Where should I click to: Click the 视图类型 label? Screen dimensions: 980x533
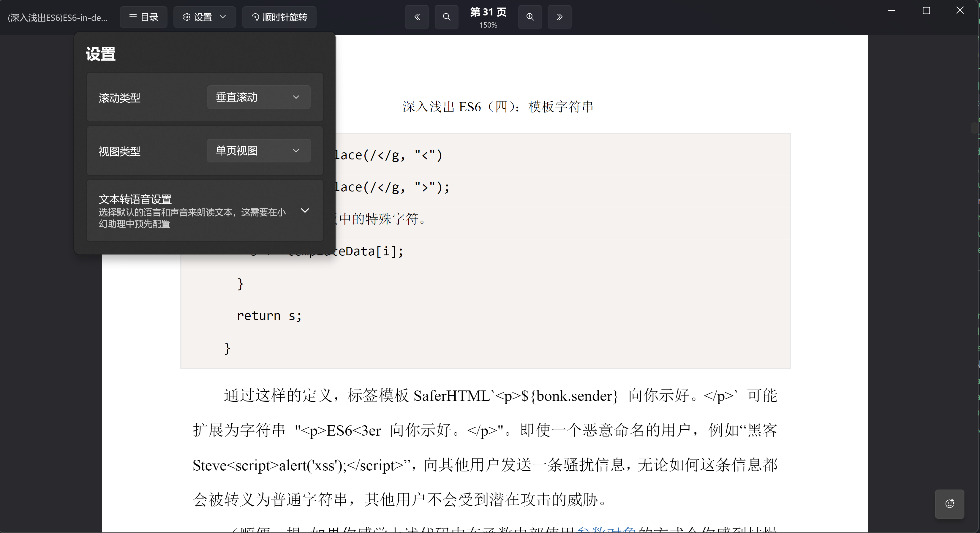119,151
